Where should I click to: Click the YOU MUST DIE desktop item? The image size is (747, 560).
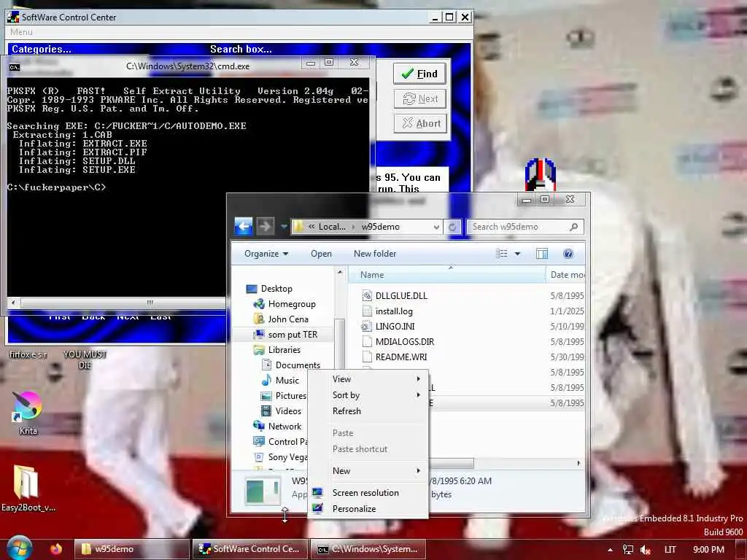85,359
